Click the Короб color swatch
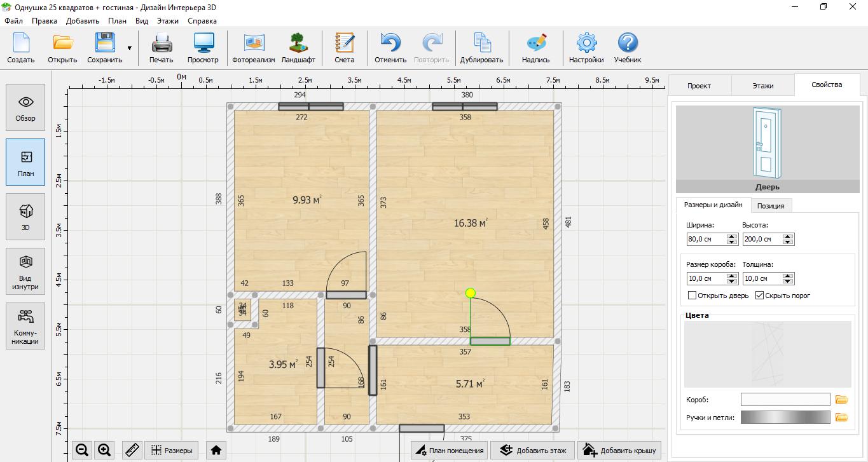This screenshot has height=462, width=868. pyautogui.click(x=785, y=400)
